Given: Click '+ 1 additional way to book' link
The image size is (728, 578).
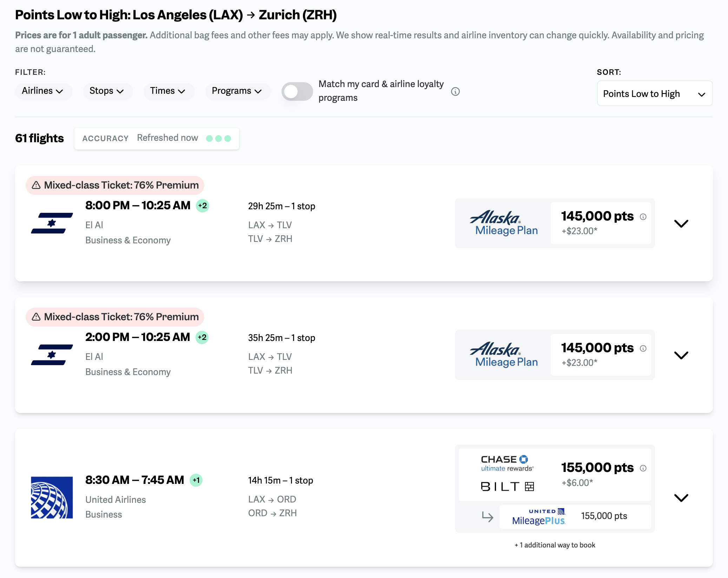Looking at the screenshot, I should [x=555, y=545].
